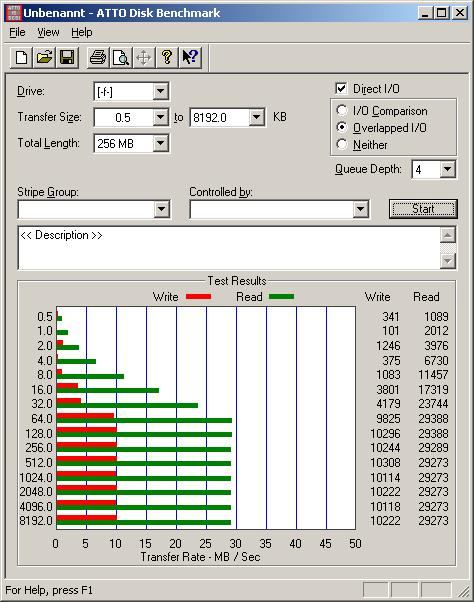Click the 1024.0 row label in results
Viewport: 474px width, 602px height.
(x=36, y=478)
